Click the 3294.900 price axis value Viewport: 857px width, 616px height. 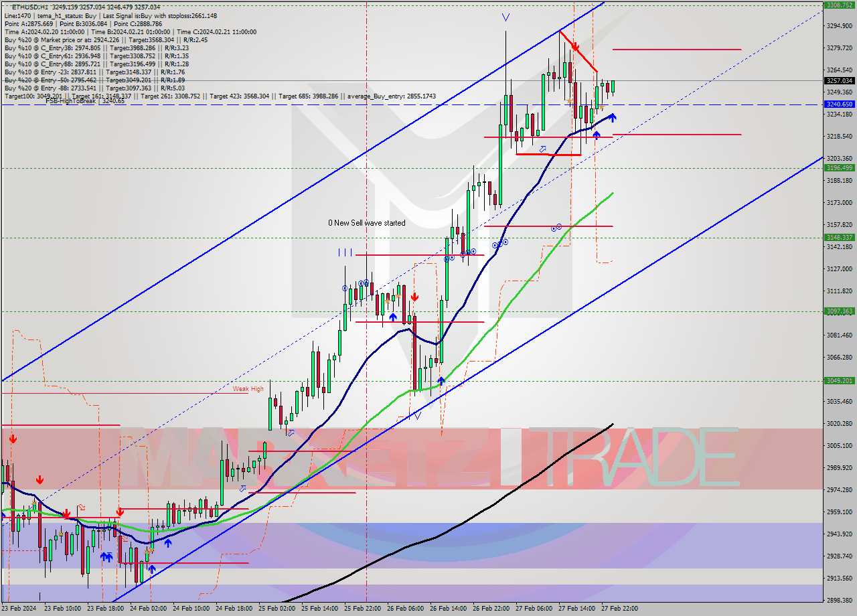click(x=840, y=26)
